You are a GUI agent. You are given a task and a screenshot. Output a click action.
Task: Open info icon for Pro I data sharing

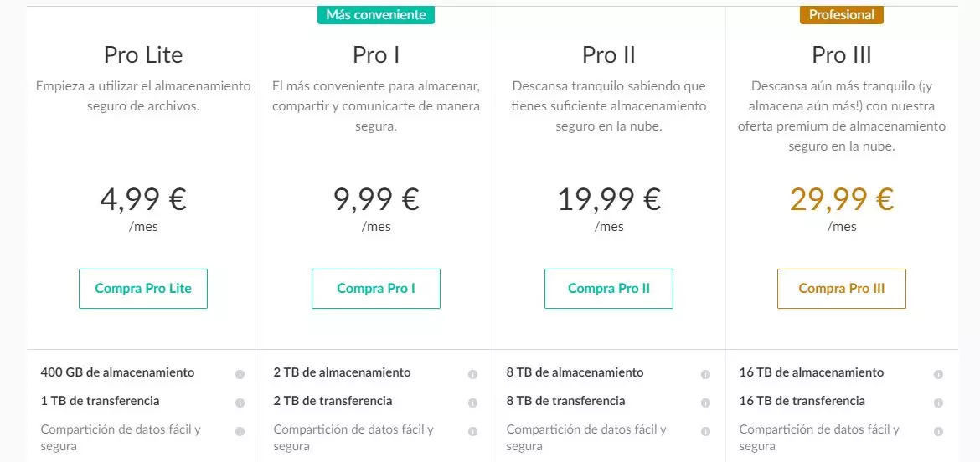[472, 432]
